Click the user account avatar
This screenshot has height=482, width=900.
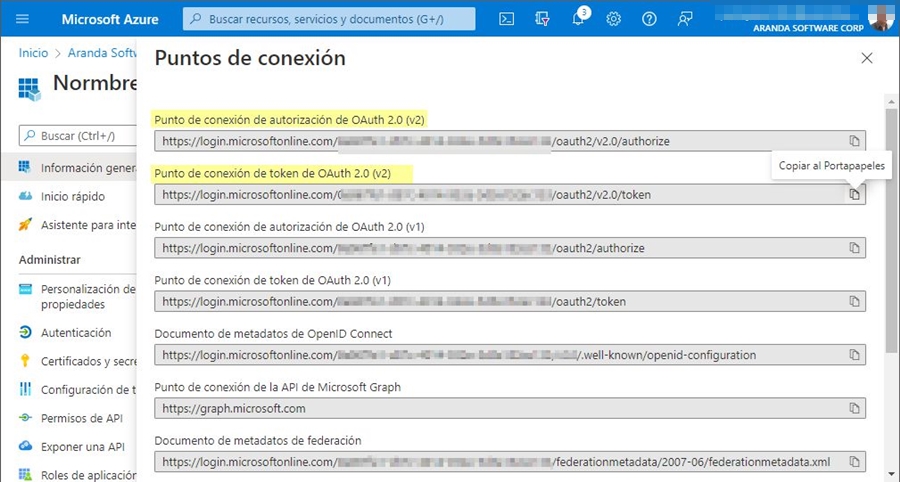(x=880, y=18)
